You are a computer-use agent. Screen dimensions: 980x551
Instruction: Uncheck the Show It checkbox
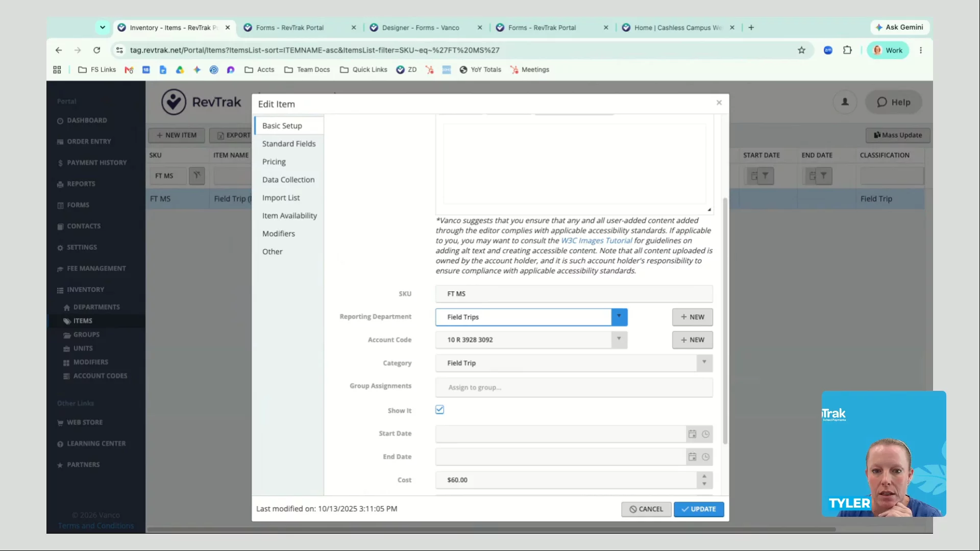(x=439, y=410)
